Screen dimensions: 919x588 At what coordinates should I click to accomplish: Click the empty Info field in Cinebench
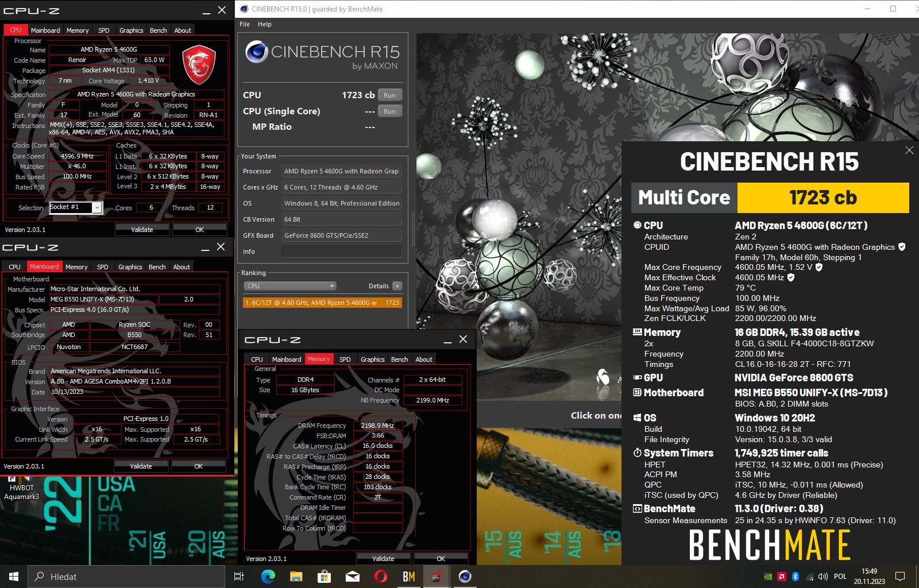(x=341, y=252)
